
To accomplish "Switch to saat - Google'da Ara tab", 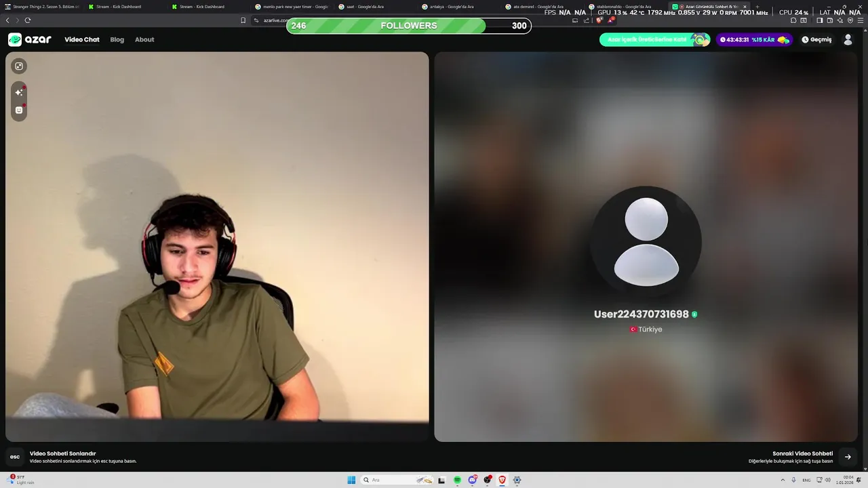I will click(x=375, y=7).
